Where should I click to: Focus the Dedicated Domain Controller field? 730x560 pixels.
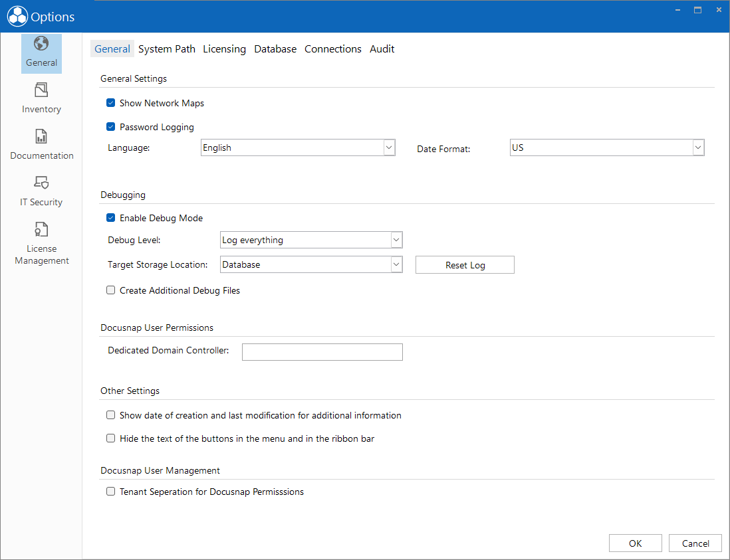322,352
